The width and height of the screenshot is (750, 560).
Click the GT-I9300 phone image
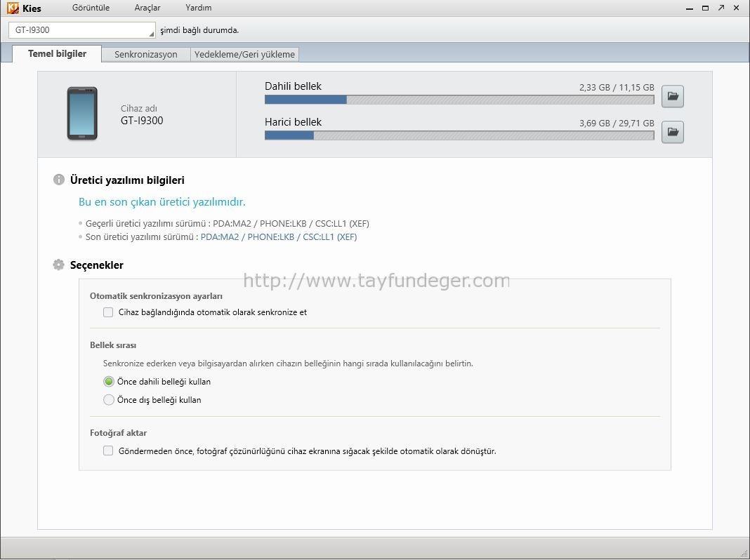point(82,113)
